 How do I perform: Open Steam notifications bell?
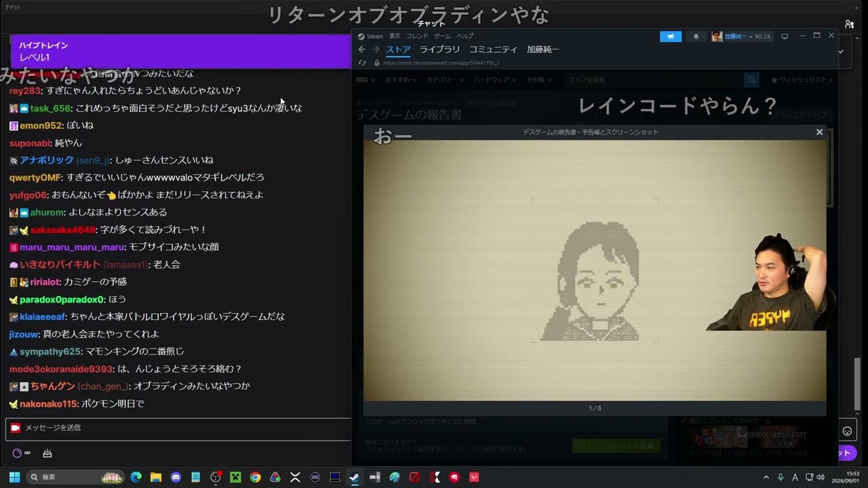pos(696,37)
